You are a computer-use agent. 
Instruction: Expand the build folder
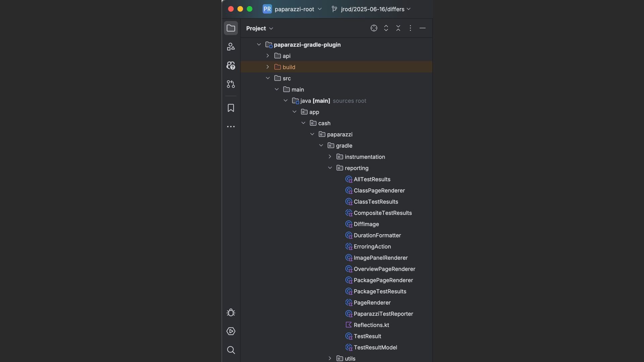268,67
